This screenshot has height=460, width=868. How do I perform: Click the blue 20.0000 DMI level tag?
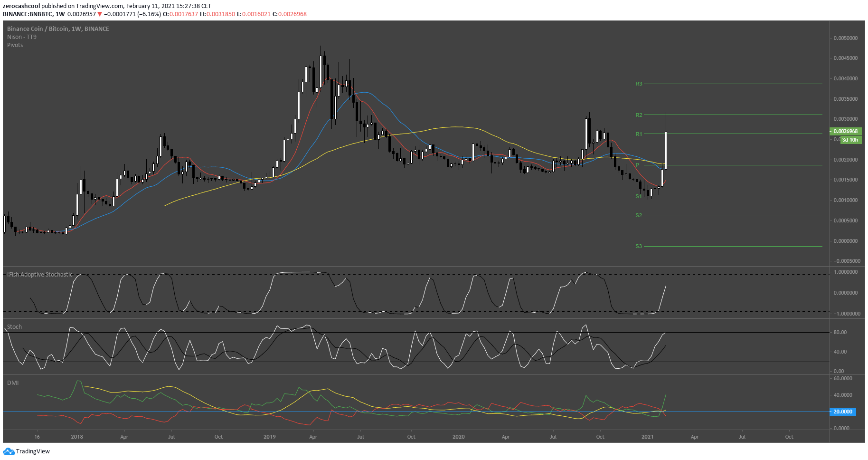pos(843,412)
